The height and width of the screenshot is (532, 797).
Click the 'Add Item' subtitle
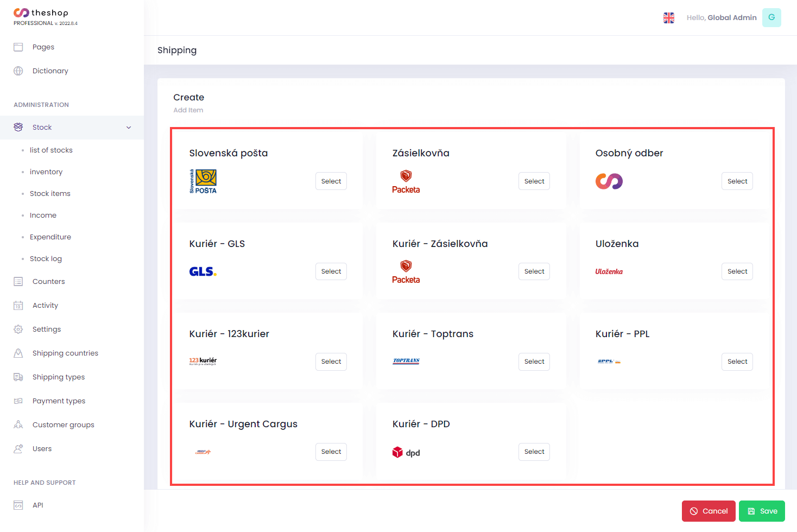click(x=188, y=110)
